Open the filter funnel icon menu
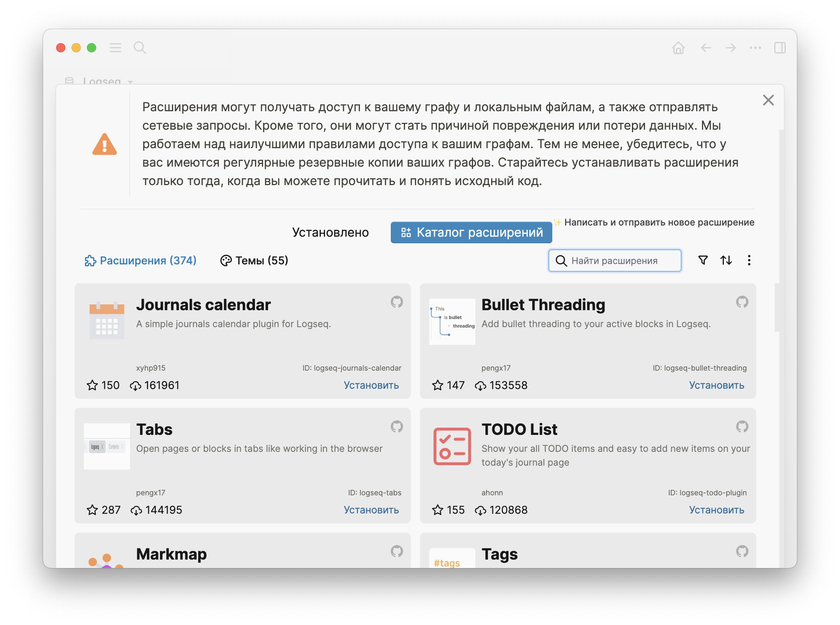This screenshot has height=625, width=840. pyautogui.click(x=703, y=261)
